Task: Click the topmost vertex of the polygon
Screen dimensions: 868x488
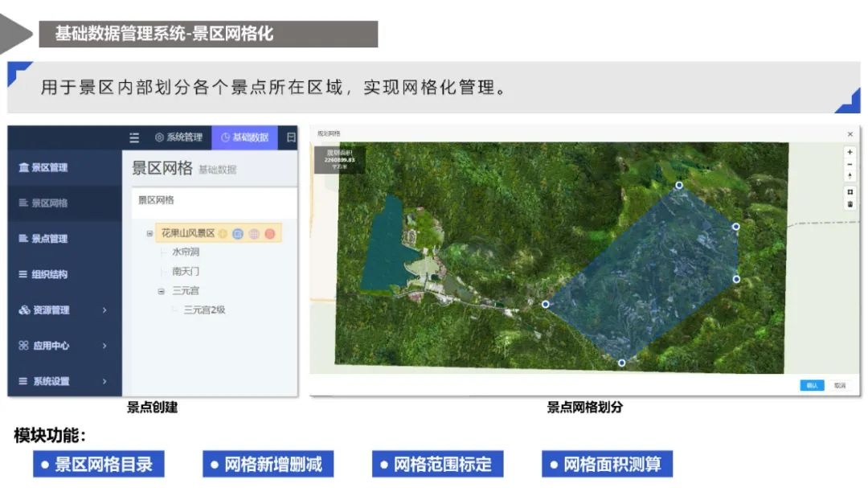Action: 679,185
